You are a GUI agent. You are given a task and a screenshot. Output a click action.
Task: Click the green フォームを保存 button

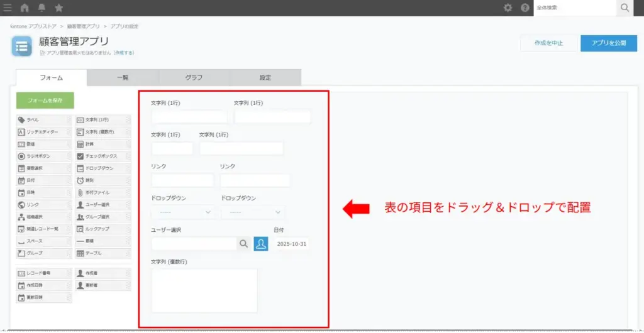pyautogui.click(x=45, y=101)
